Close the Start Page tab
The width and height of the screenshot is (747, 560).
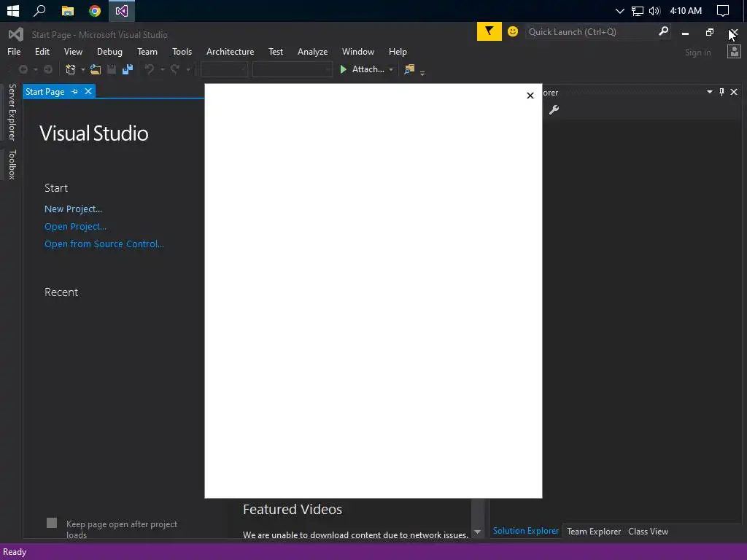[88, 91]
